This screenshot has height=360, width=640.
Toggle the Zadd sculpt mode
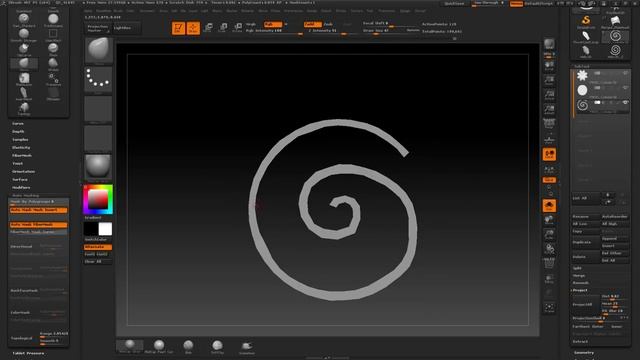tap(313, 24)
